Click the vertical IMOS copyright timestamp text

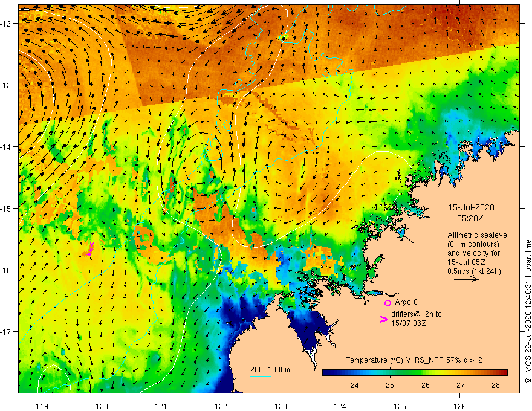[528, 312]
